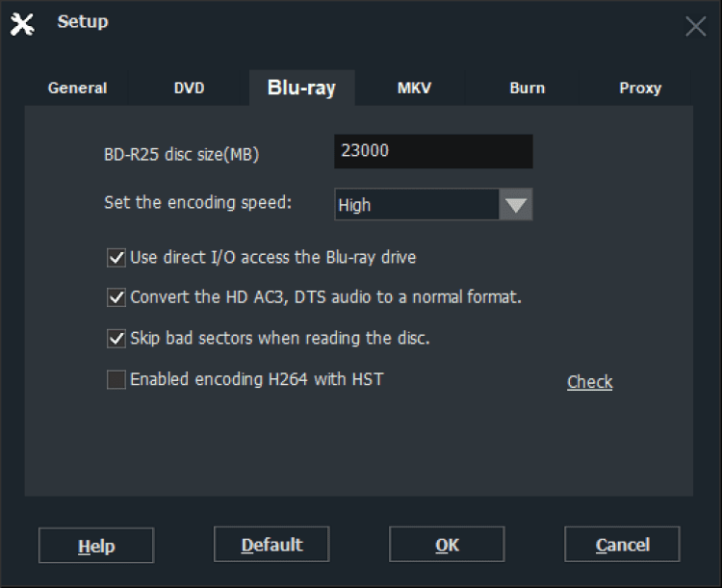Image resolution: width=722 pixels, height=588 pixels.
Task: Uncheck Convert HD AC3, DTS audio option
Action: click(x=116, y=297)
